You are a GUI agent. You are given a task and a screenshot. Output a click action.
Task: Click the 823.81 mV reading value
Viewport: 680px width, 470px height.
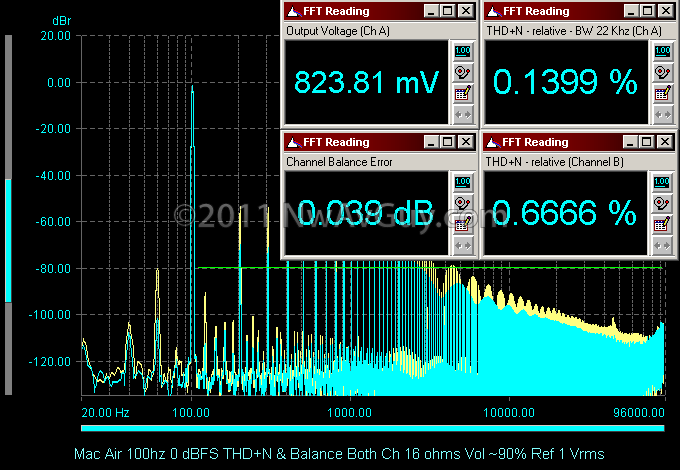[x=366, y=82]
